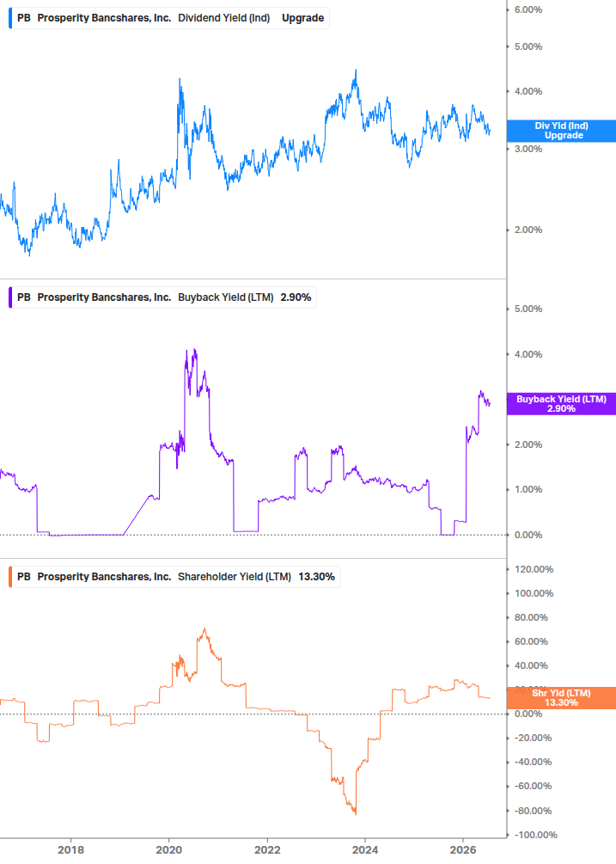Click the blue Div Yld (Ind) Upgrade axis label
Viewport: 616px width, 864px height.
(x=561, y=131)
